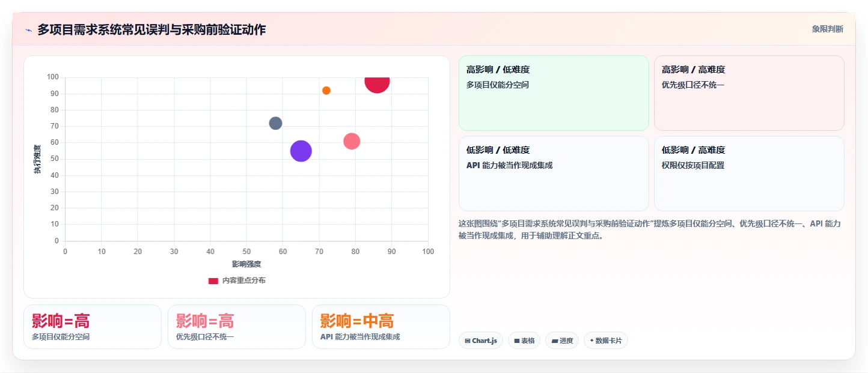868x373 pixels.
Task: Click the 象限判断 label in header
Action: coord(827,29)
